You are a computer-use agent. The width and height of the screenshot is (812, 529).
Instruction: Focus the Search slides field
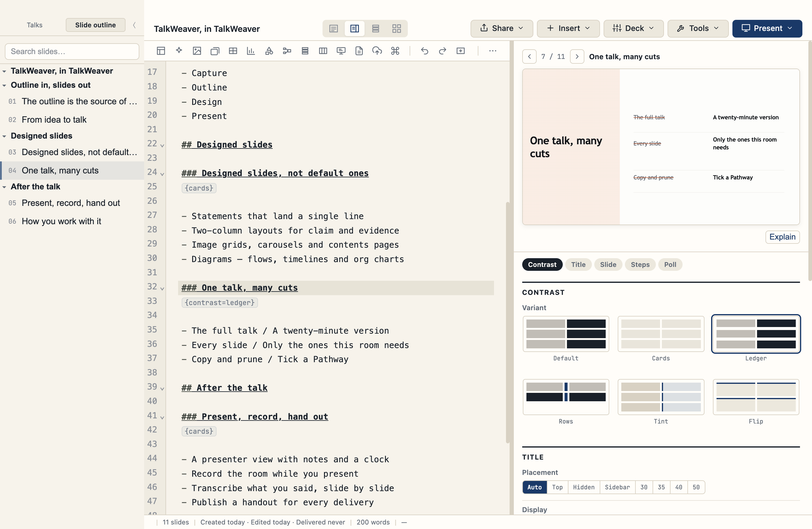click(x=72, y=51)
